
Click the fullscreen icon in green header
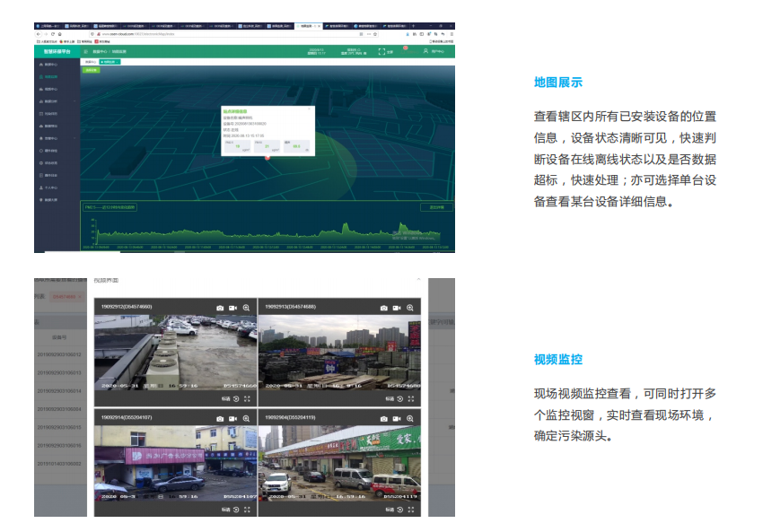click(x=381, y=51)
